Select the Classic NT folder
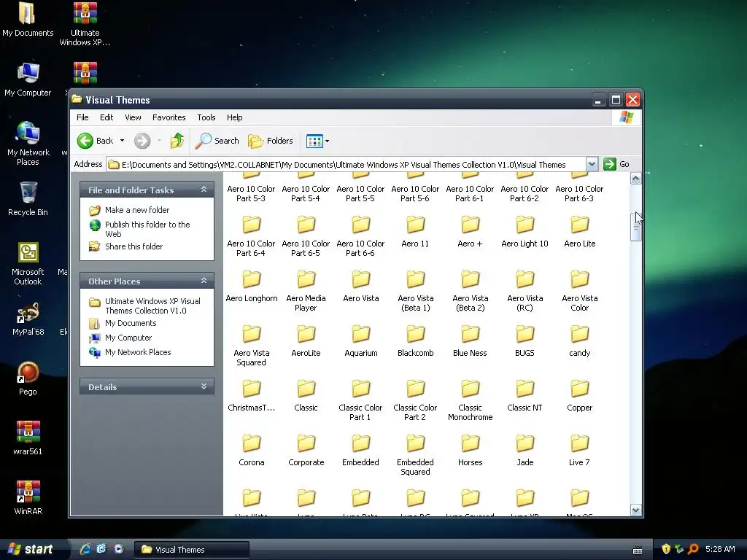Image resolution: width=747 pixels, height=560 pixels. point(525,397)
